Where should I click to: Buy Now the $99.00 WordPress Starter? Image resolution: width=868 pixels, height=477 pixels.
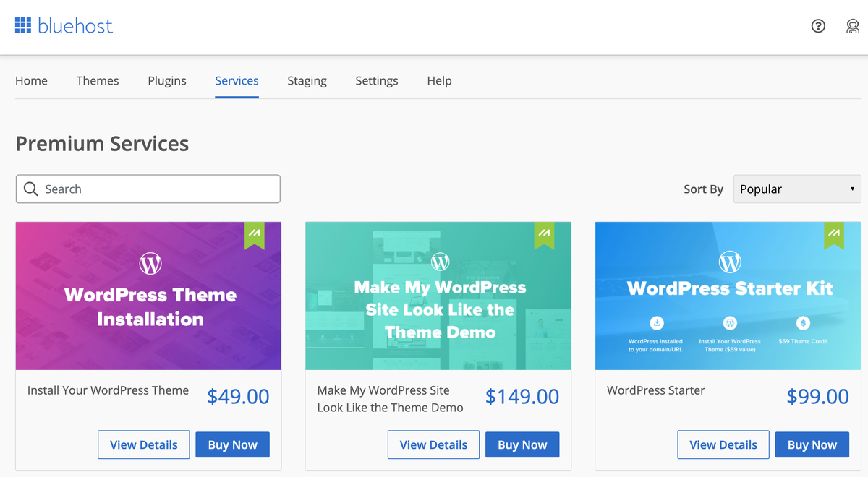812,444
